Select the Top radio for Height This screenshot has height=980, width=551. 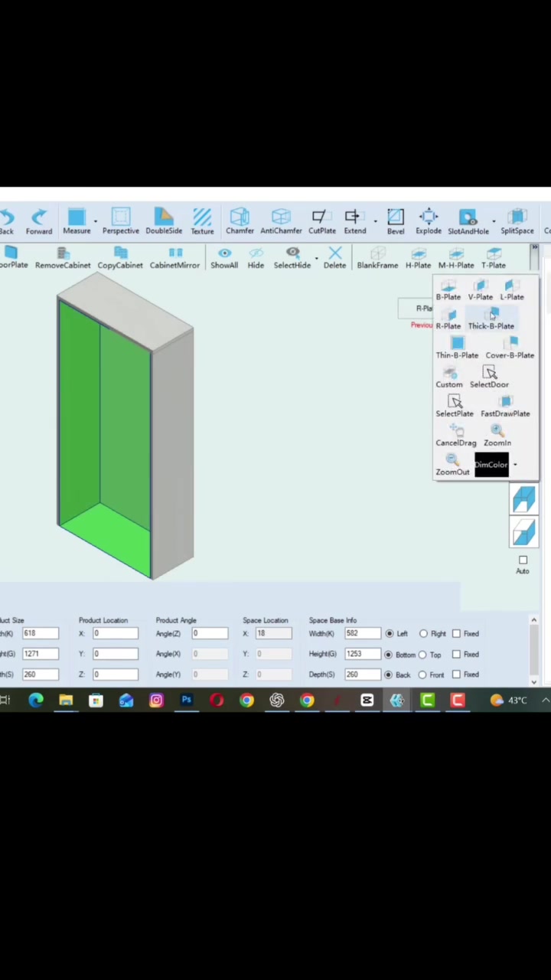(422, 655)
